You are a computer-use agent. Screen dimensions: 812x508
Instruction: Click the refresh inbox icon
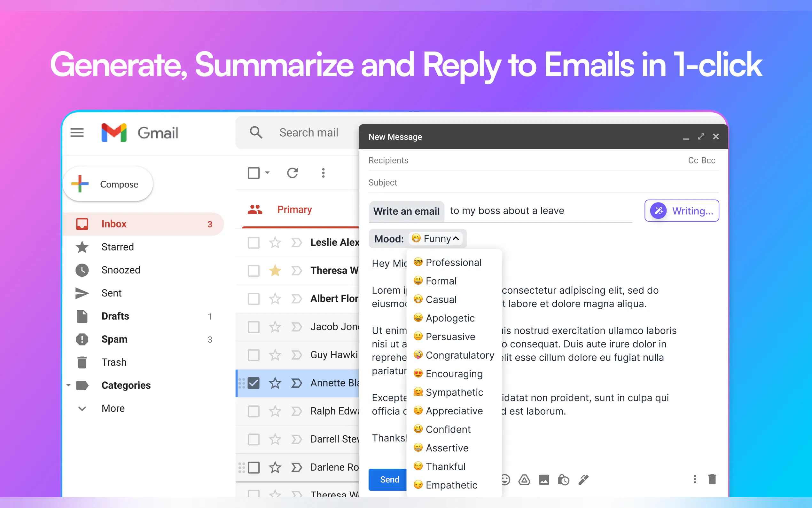[292, 173]
